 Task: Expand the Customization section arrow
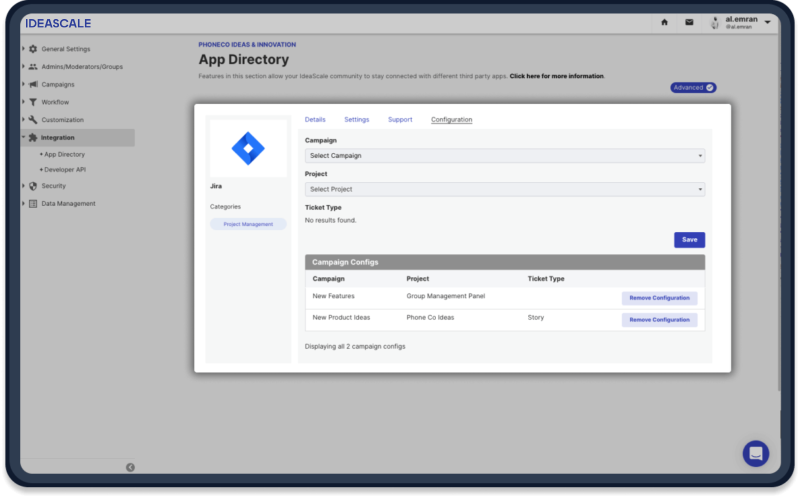(x=23, y=120)
